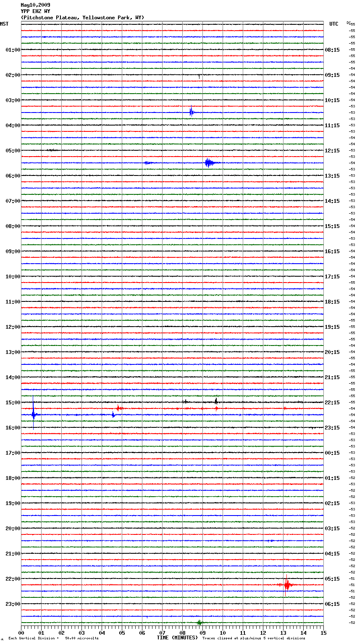Click minute 06 on the bottom time axis

click(x=142, y=633)
